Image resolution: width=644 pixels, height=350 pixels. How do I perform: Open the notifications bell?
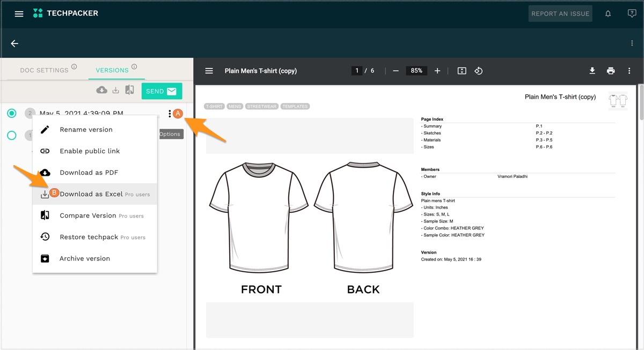tap(608, 14)
